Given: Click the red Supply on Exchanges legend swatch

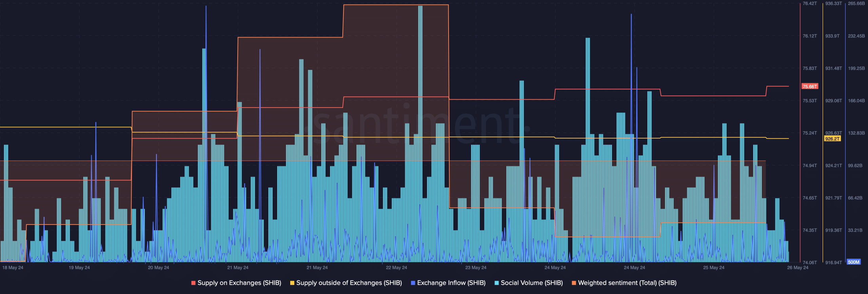Looking at the screenshot, I should (x=193, y=283).
